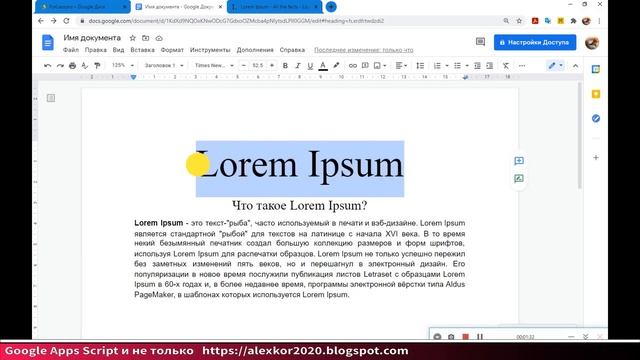Open the zoom level dropdown
Image resolution: width=640 pixels, height=360 pixels.
[x=123, y=65]
